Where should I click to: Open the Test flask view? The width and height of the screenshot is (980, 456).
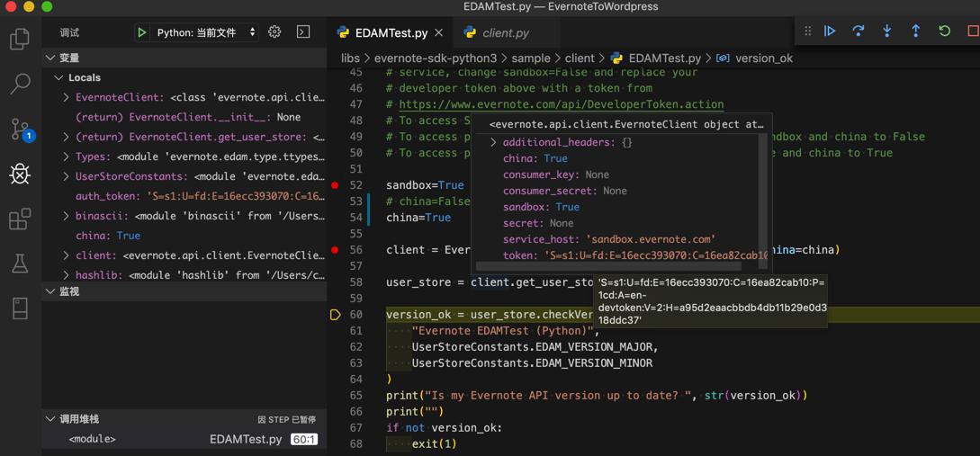pos(20,264)
